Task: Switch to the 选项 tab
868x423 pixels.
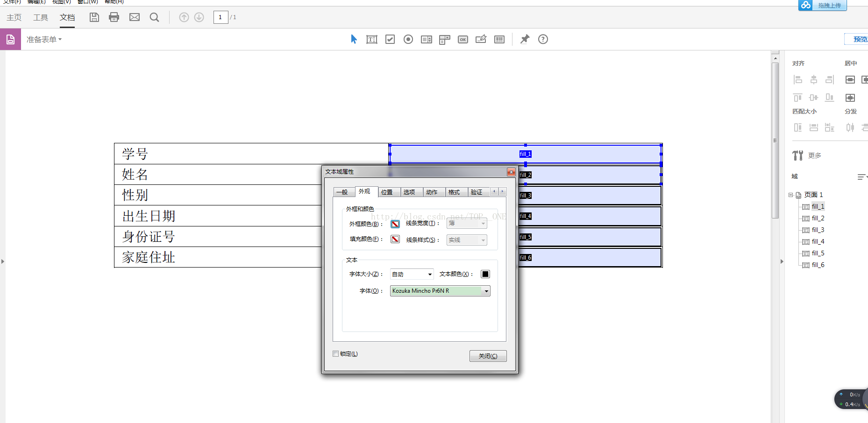Action: point(409,192)
